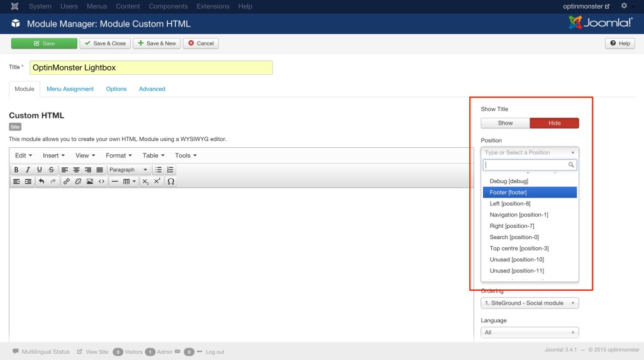Apply underline formatting

(40, 170)
